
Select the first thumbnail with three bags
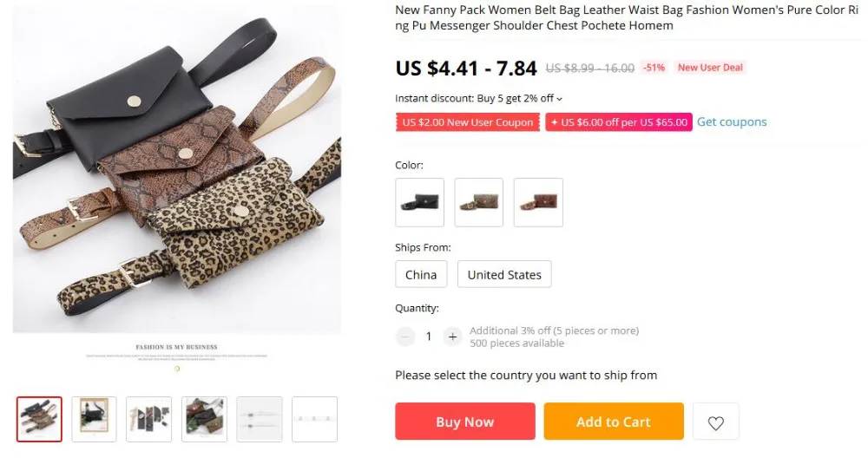click(x=40, y=419)
